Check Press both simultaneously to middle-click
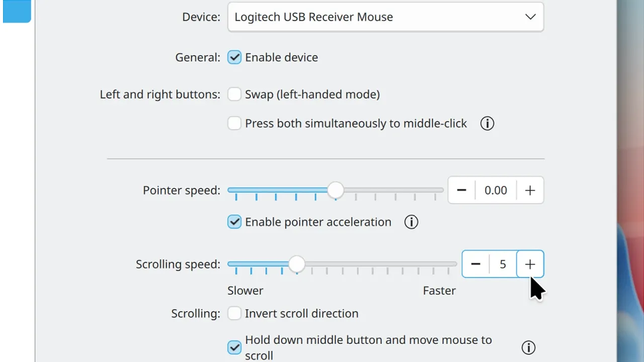 234,123
